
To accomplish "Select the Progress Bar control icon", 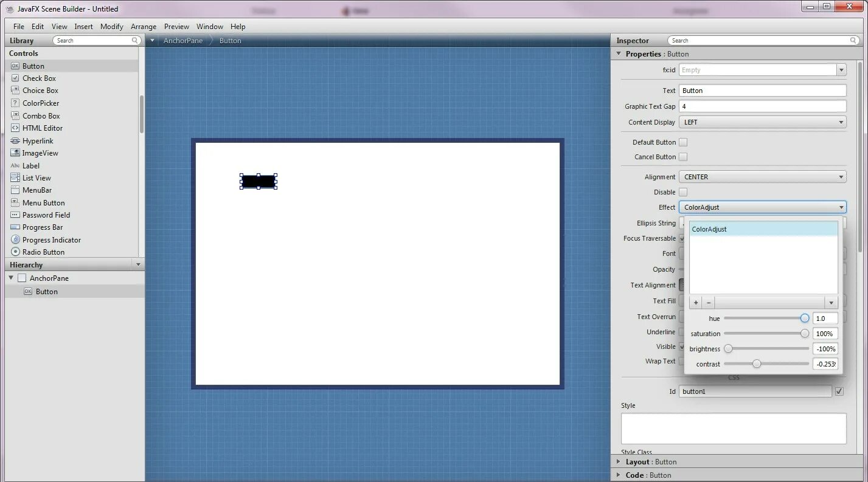I will [15, 227].
